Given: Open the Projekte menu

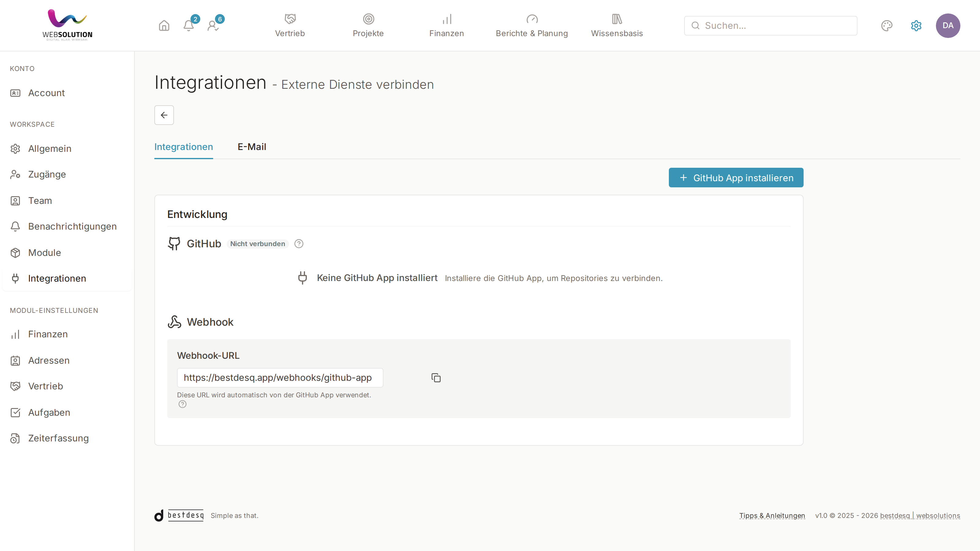Looking at the screenshot, I should tap(368, 25).
